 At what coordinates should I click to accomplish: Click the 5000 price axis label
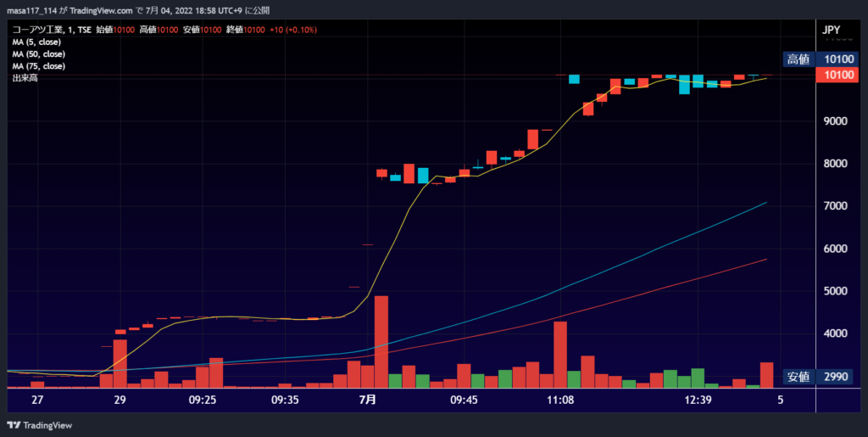[836, 291]
